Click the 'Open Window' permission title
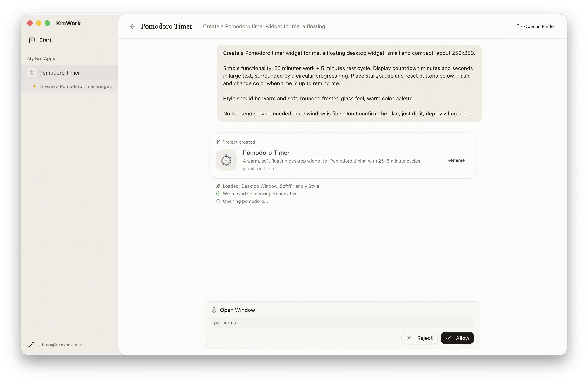 pos(237,310)
